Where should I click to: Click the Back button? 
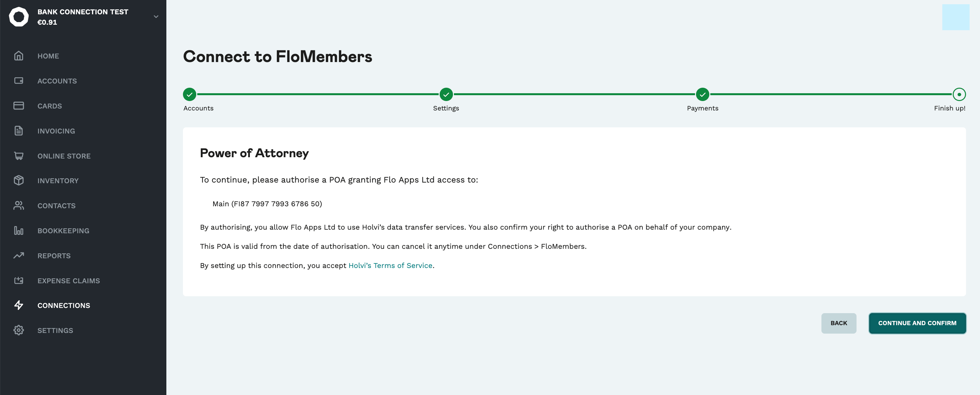839,323
